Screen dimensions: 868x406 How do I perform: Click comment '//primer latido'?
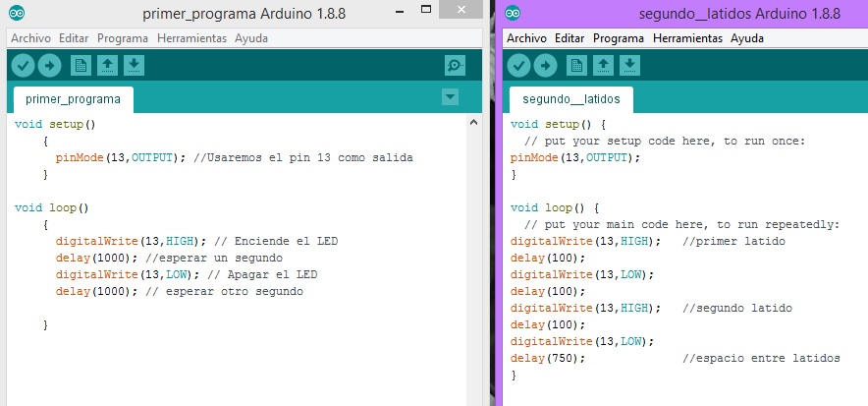click(734, 242)
